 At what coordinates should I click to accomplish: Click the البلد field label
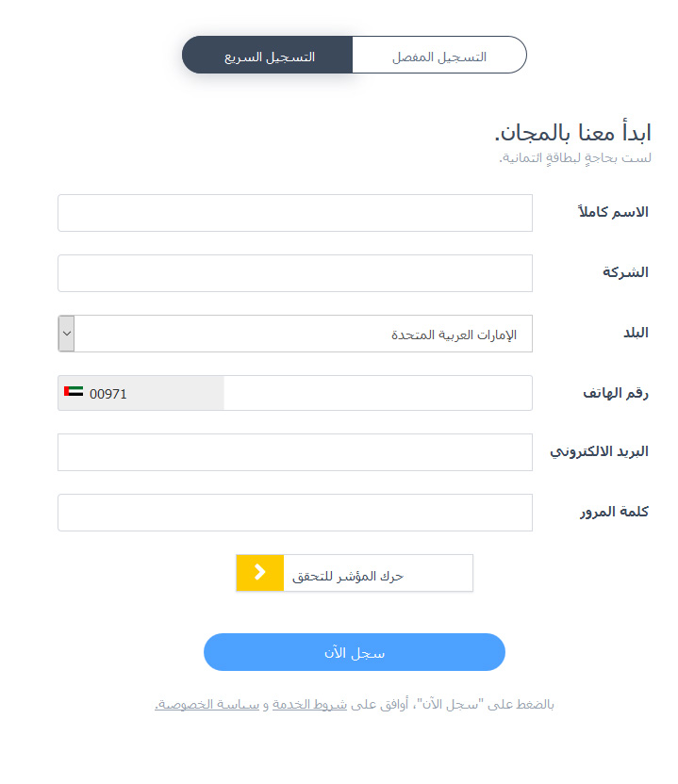tap(632, 333)
